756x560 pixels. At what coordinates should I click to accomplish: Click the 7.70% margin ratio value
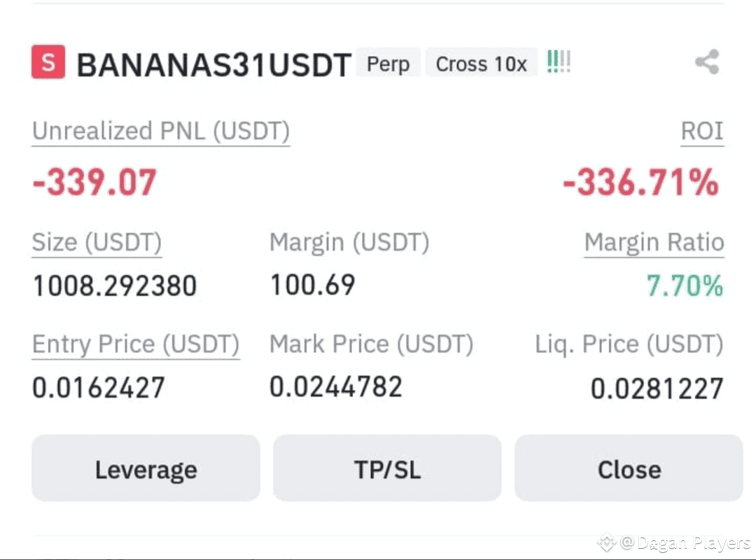click(685, 285)
